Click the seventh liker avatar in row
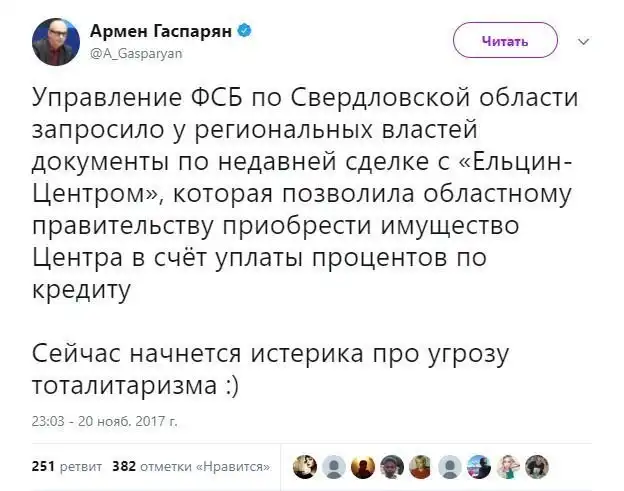 click(x=481, y=466)
